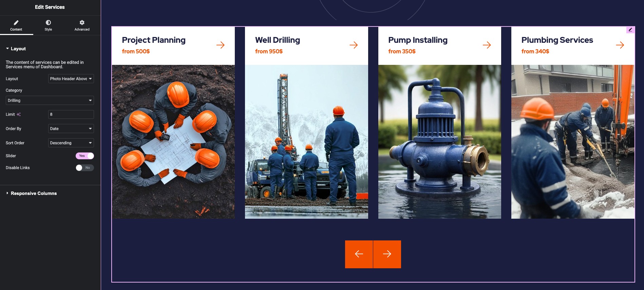644x290 pixels.
Task: Open the Order By dropdown
Action: tap(71, 129)
